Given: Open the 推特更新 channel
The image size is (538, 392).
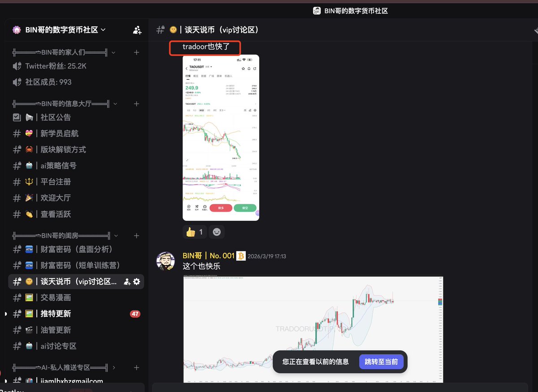Looking at the screenshot, I should coord(76,314).
